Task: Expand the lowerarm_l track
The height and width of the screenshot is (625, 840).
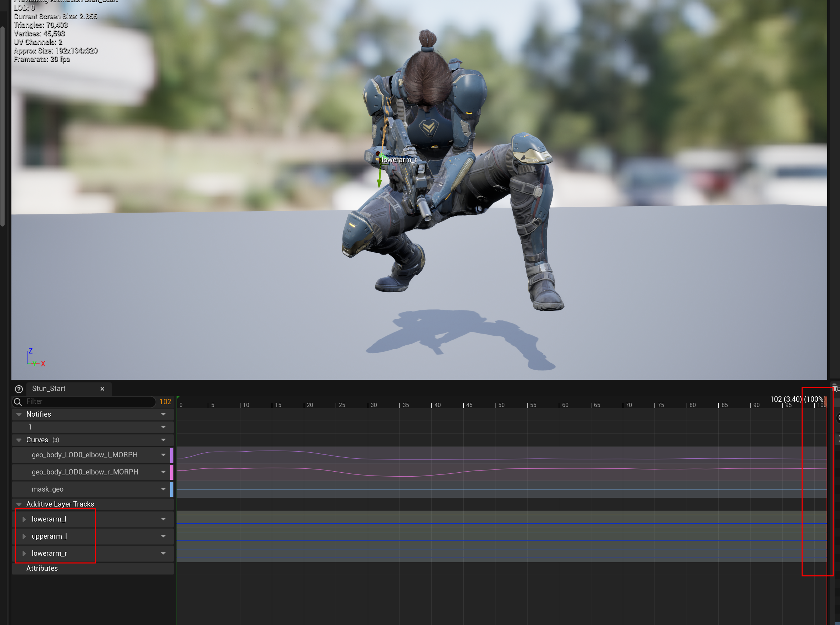Action: [x=24, y=519]
